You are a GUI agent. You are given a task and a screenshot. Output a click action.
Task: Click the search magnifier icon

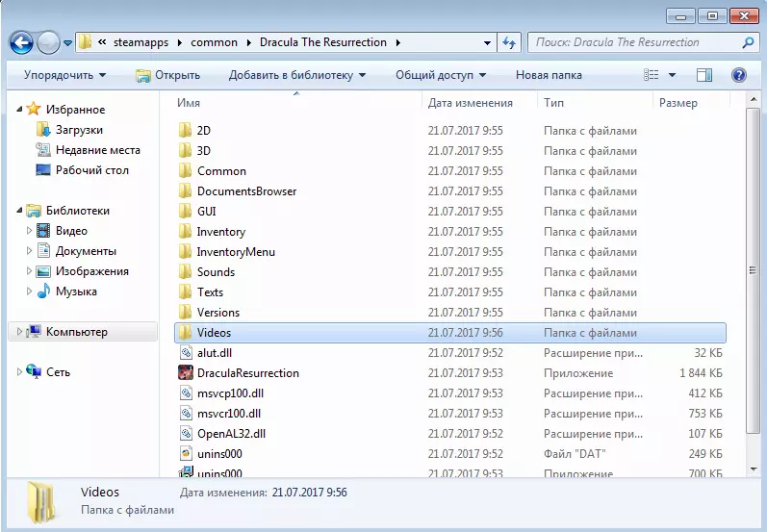coord(748,43)
